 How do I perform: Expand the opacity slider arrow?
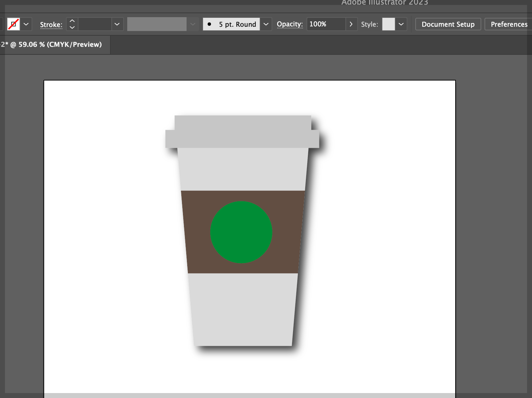(x=351, y=24)
